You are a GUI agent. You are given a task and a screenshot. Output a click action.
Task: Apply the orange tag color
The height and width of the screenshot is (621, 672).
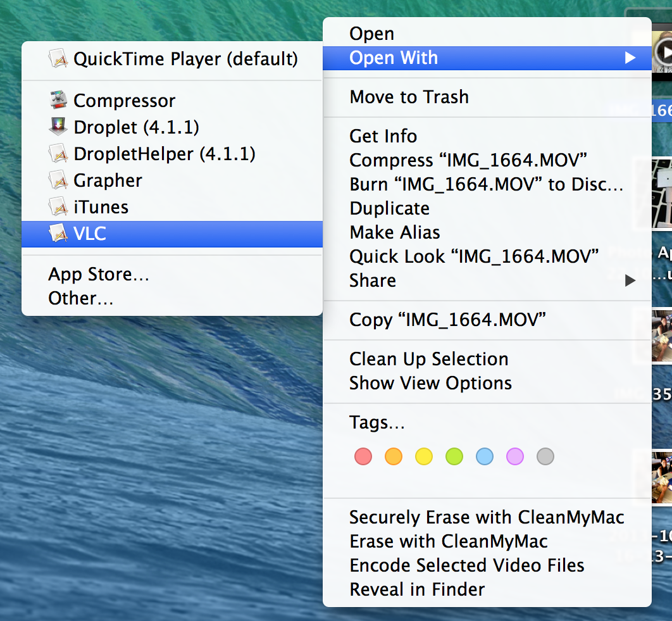pyautogui.click(x=394, y=456)
